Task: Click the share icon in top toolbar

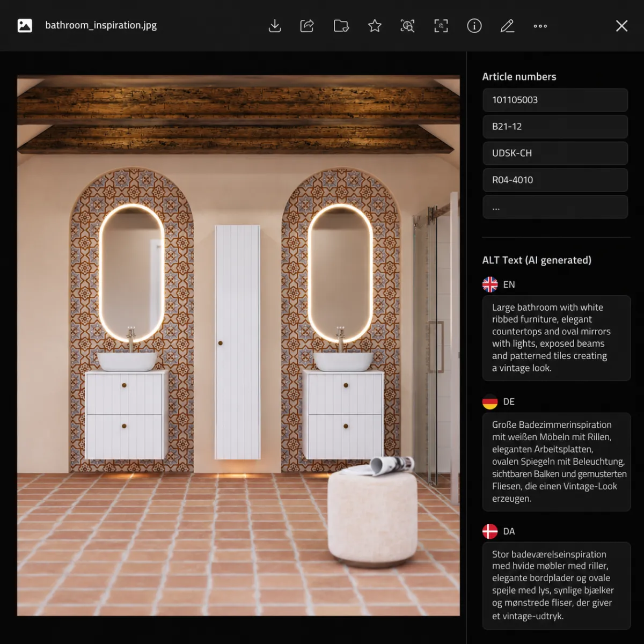Action: 307,26
